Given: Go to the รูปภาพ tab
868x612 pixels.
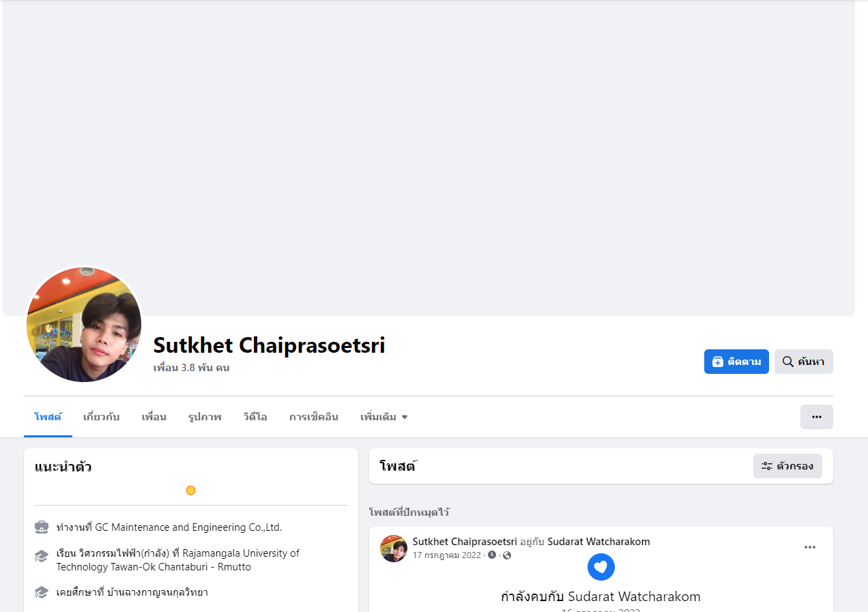Looking at the screenshot, I should coord(205,417).
